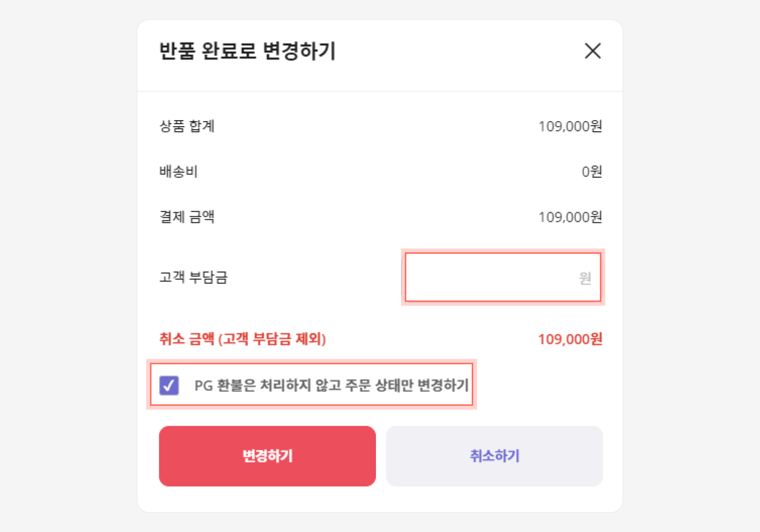Click the 결제 금액 value 109,000원
The image size is (760, 532).
pos(570,217)
